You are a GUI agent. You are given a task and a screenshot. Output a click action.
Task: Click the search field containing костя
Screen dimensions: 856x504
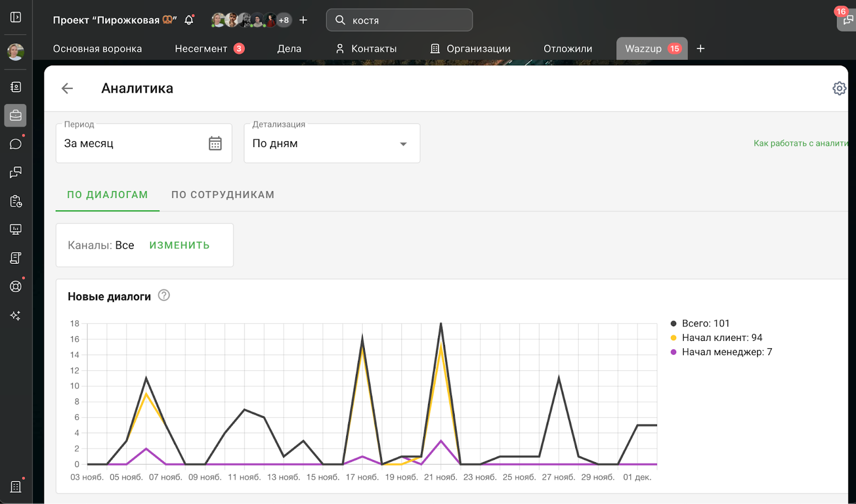[407, 20]
